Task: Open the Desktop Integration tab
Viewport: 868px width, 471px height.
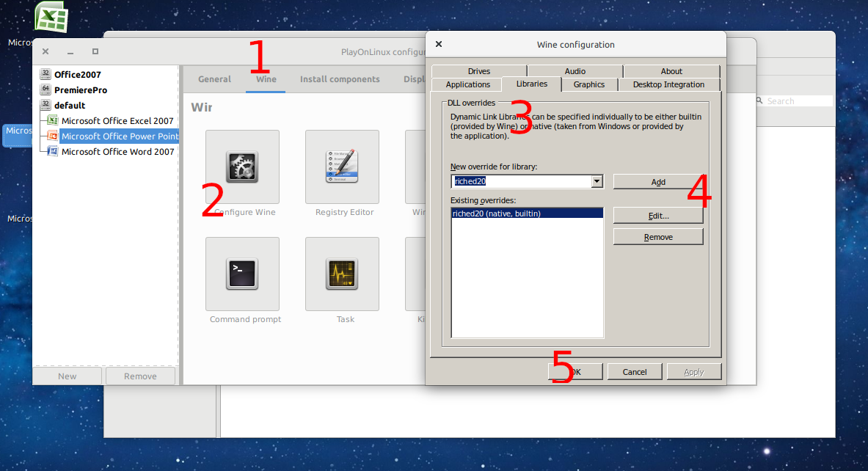Action: (x=668, y=84)
